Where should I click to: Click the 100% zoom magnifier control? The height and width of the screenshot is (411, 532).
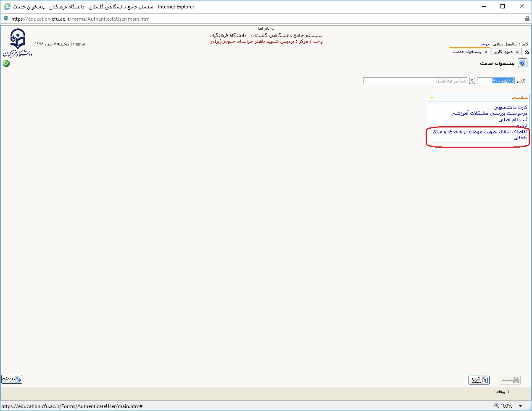503,406
